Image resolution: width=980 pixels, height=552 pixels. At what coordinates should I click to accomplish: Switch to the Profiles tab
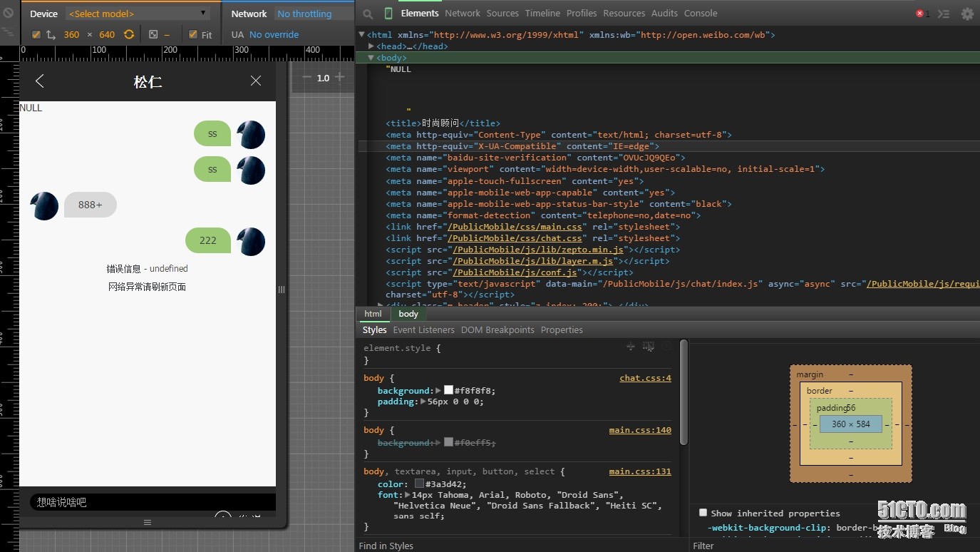[582, 13]
